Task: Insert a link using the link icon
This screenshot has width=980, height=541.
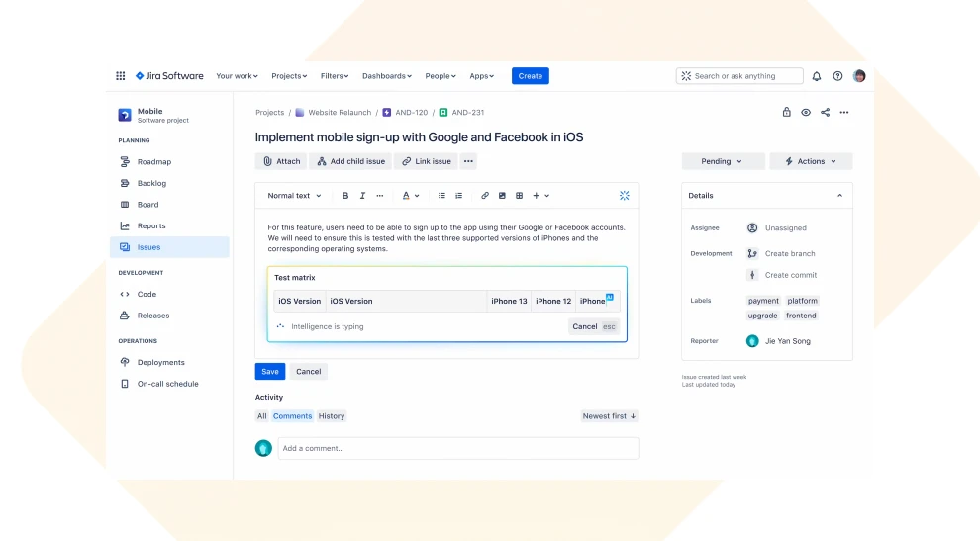Action: (485, 196)
